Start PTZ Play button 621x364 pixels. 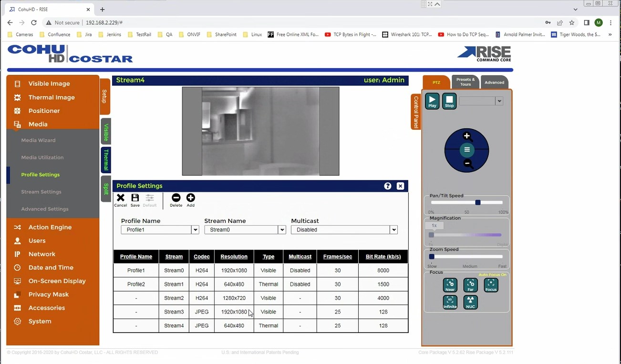[432, 101]
